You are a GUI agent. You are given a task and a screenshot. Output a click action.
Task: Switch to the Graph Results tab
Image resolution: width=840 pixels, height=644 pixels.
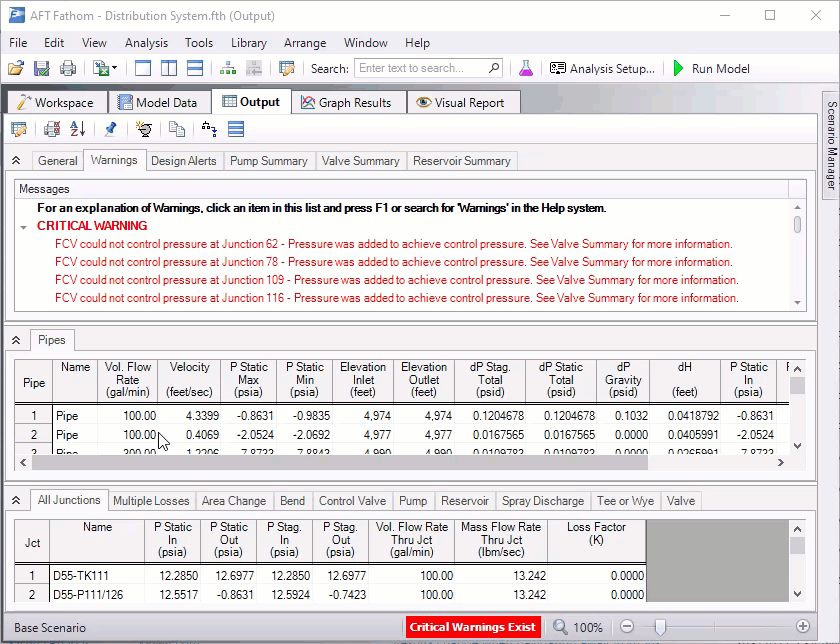pos(347,102)
